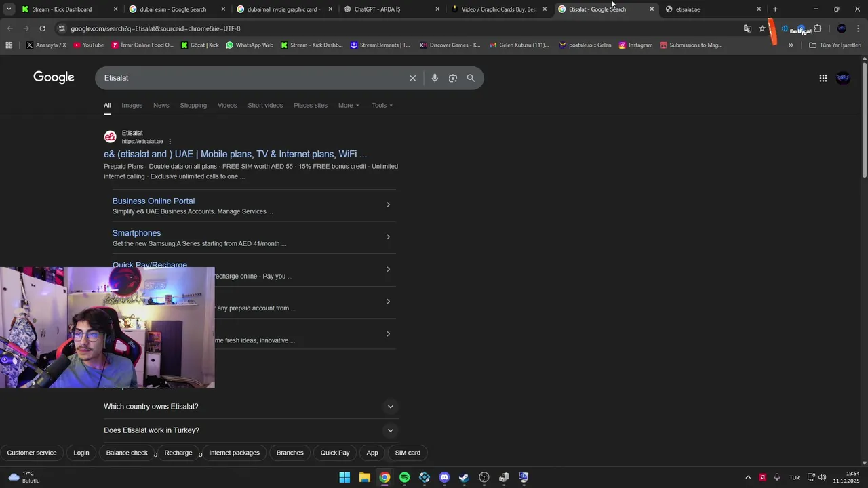Open the Google account avatar
This screenshot has height=488, width=868.
pos(844,78)
